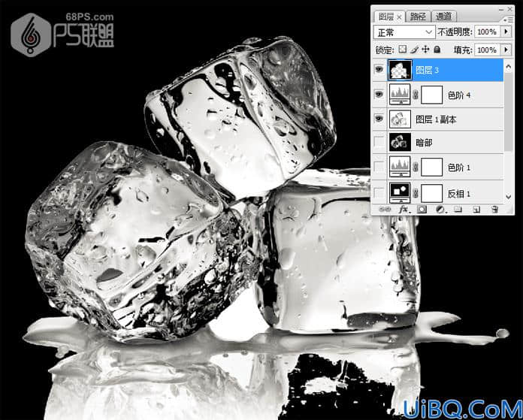Select the 反相 1 layer mask thumbnail
The width and height of the screenshot is (523, 420).
pos(431,193)
